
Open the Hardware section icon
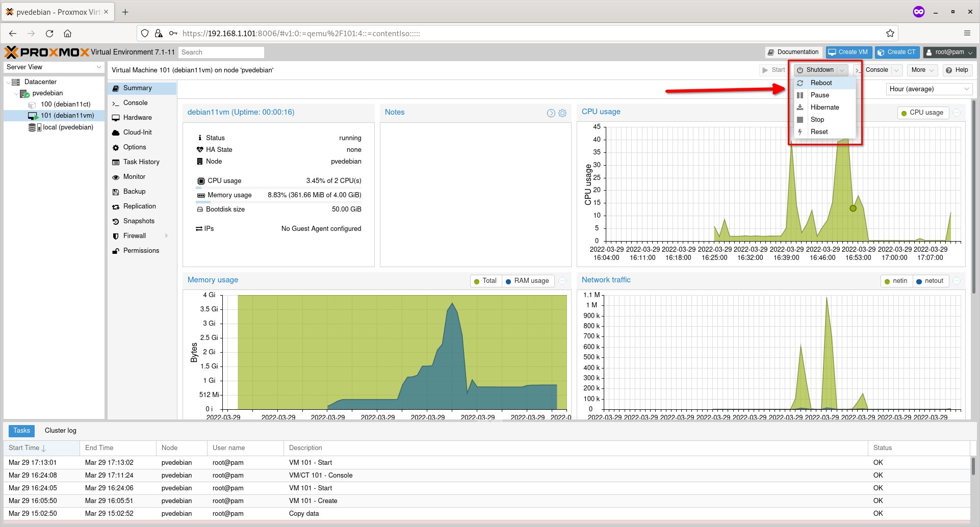tap(116, 118)
